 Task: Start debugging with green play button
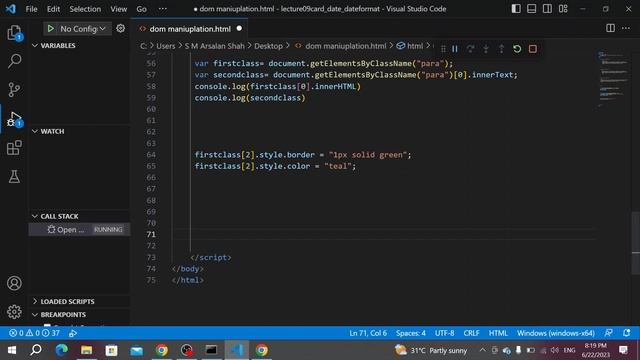[51, 29]
